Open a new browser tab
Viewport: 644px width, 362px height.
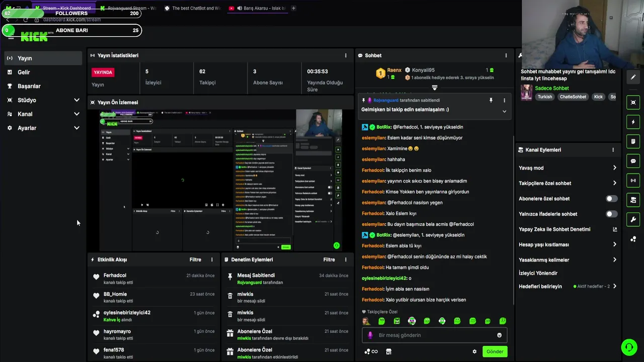click(294, 8)
